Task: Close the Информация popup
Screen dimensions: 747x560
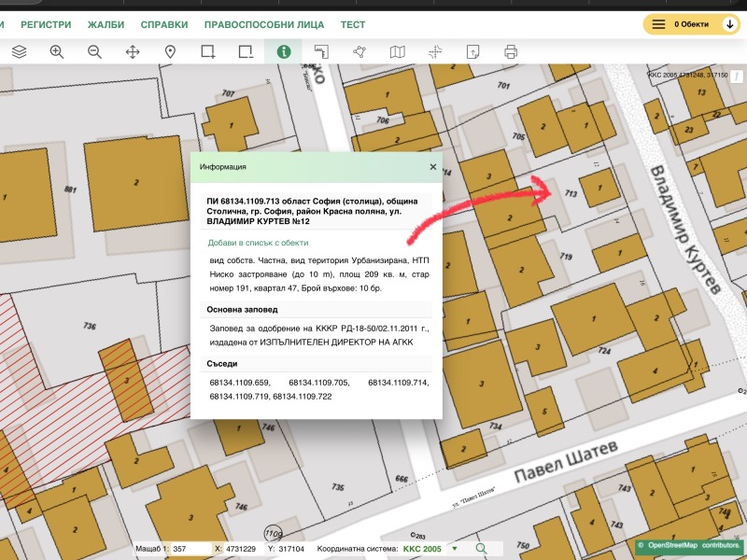Action: [x=432, y=167]
